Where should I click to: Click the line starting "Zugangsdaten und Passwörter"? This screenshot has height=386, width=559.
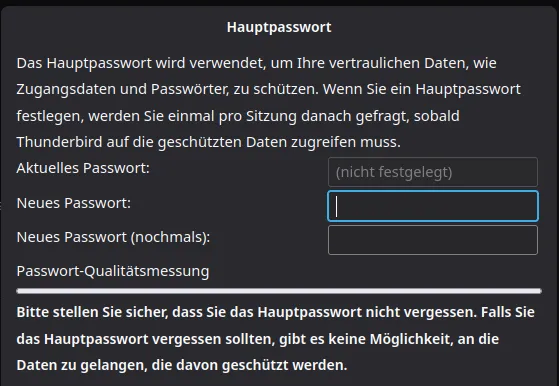pos(268,89)
